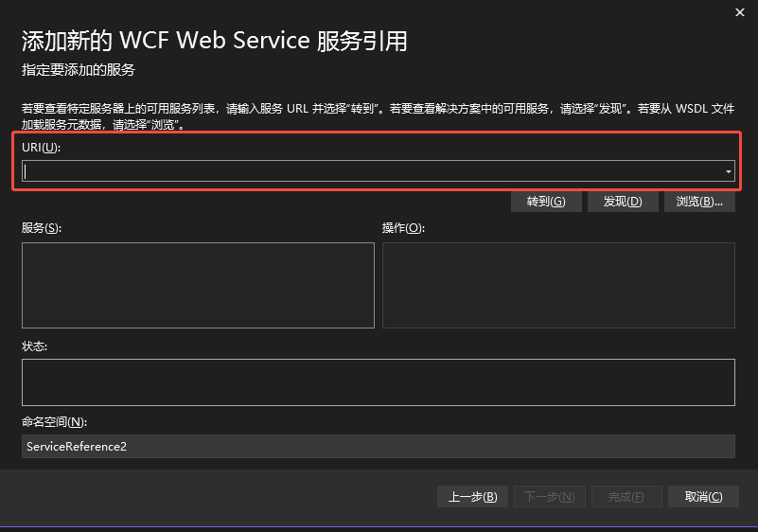Image resolution: width=758 pixels, height=532 pixels.
Task: Click the 转到(G) button
Action: pyautogui.click(x=546, y=202)
